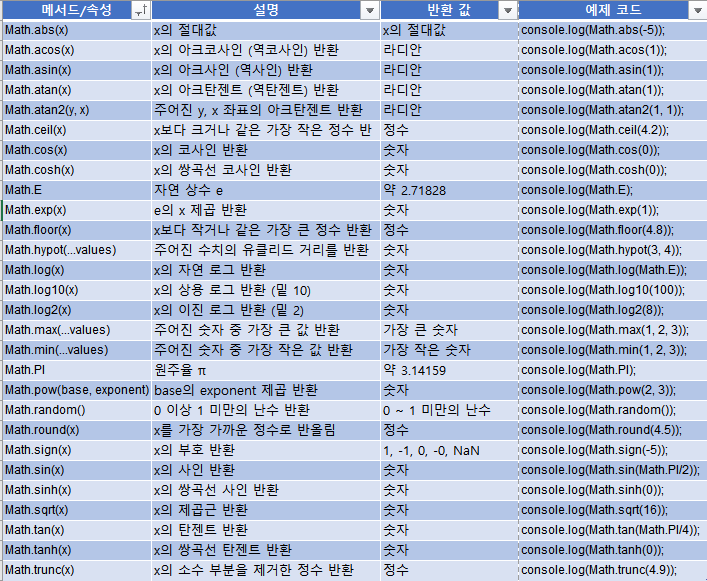This screenshot has width=707, height=581.
Task: Click the x의 제곱근 반환 description cell
Action: coord(266,510)
